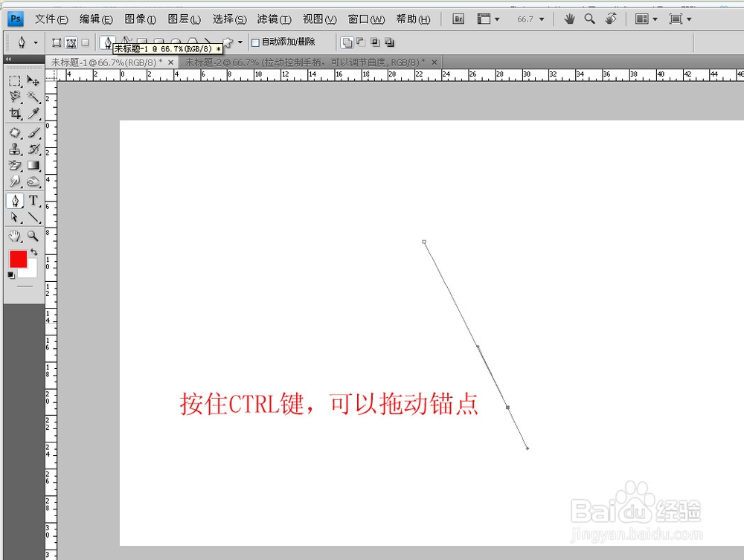Open the screen mode dropdown
This screenshot has width=744, height=560.
(x=690, y=19)
